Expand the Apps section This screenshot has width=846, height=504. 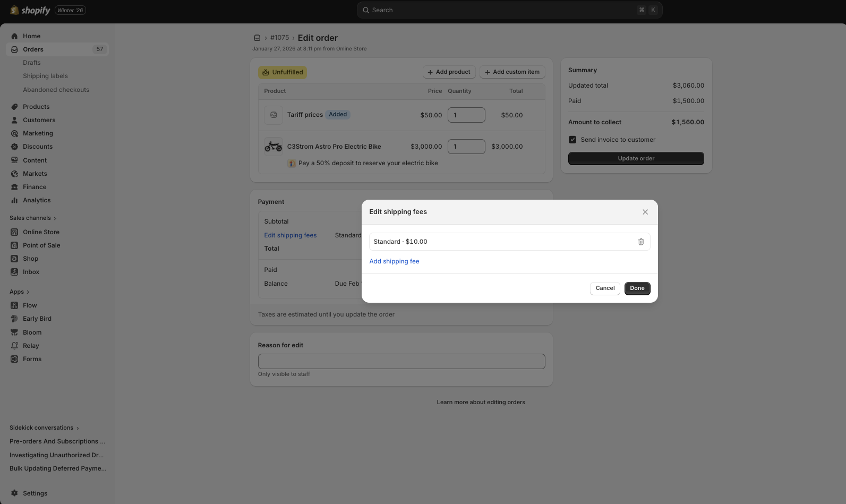pos(20,292)
